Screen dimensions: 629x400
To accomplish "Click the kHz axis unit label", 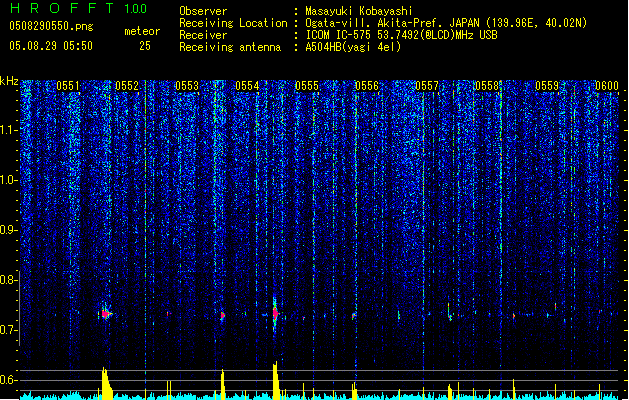I will [9, 81].
